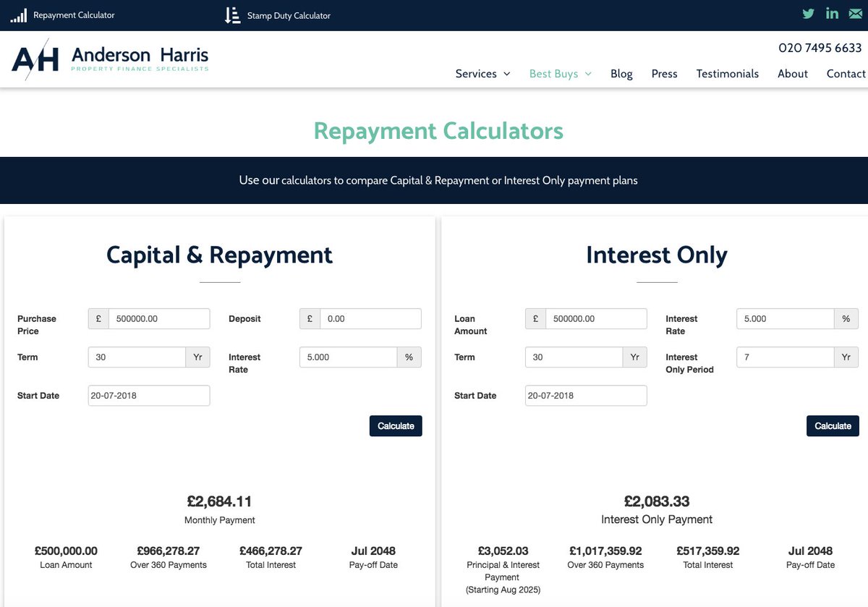This screenshot has height=607, width=868.
Task: Open the Twitter profile icon
Action: click(x=809, y=14)
